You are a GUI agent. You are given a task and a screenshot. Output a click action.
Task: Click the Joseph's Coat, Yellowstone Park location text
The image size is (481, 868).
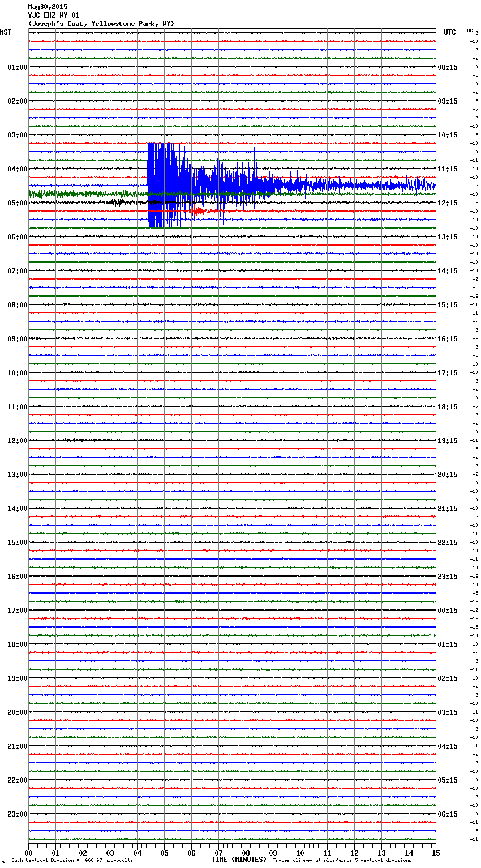101,24
